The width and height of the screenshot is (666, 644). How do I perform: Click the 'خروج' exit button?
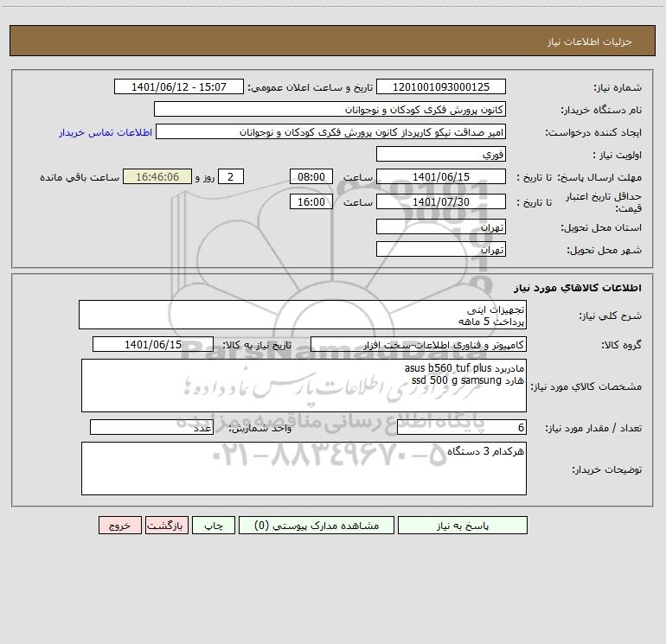point(119,525)
